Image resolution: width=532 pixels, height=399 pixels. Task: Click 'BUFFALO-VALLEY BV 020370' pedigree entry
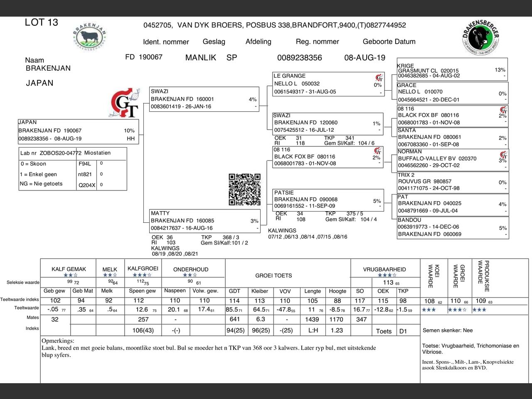pos(437,159)
